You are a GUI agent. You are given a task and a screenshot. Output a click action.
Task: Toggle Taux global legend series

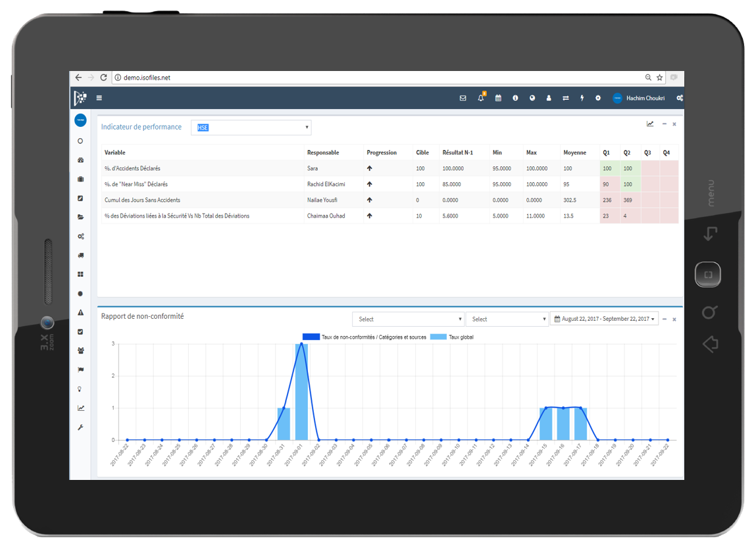(x=452, y=337)
